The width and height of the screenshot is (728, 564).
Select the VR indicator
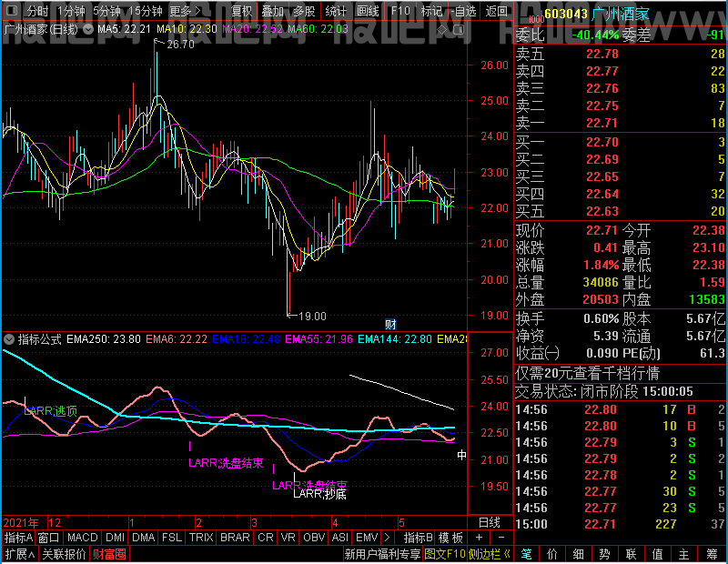tap(288, 538)
